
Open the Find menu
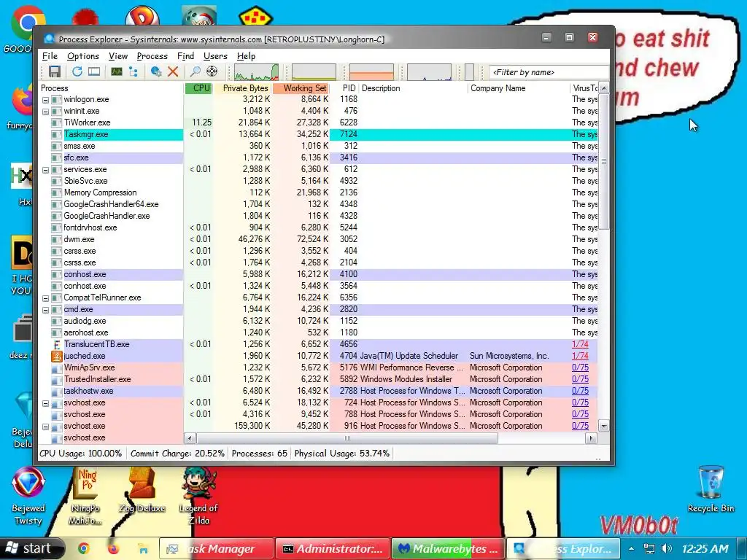pyautogui.click(x=185, y=56)
